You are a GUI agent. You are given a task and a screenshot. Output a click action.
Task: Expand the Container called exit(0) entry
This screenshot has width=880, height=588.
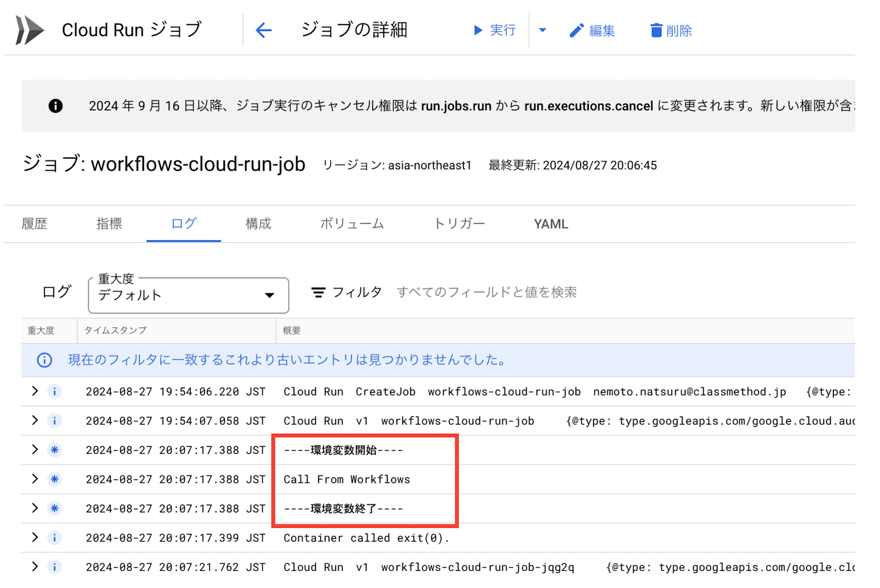pyautogui.click(x=35, y=537)
